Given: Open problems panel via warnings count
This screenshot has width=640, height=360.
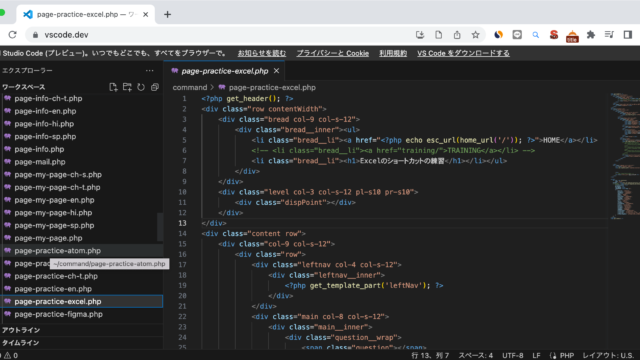Looking at the screenshot, I should coord(11,356).
